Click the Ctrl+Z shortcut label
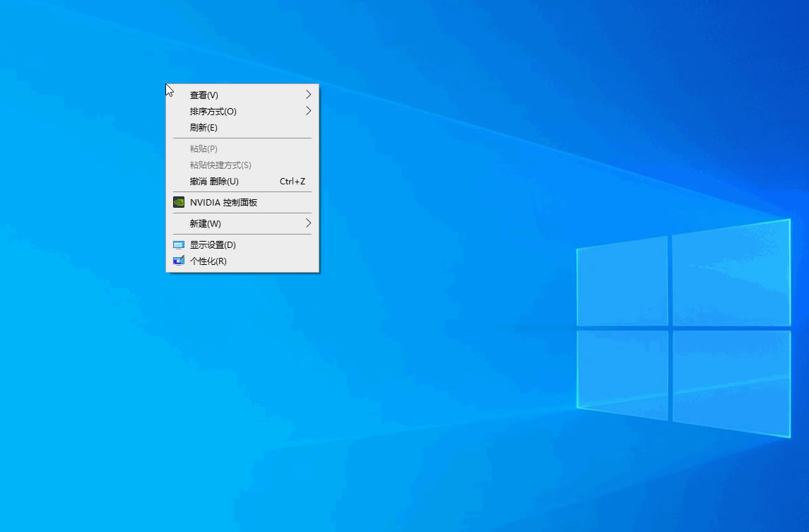Viewport: 809px width, 532px height. [x=293, y=181]
